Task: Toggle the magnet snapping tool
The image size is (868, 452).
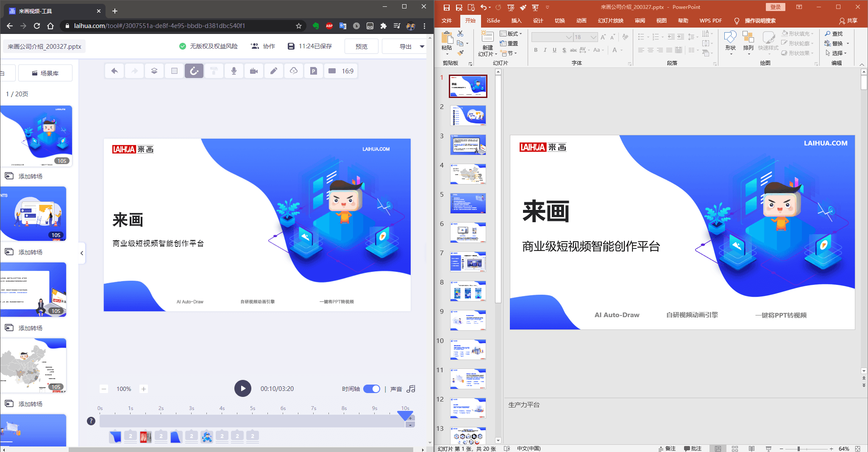Action: pos(194,71)
